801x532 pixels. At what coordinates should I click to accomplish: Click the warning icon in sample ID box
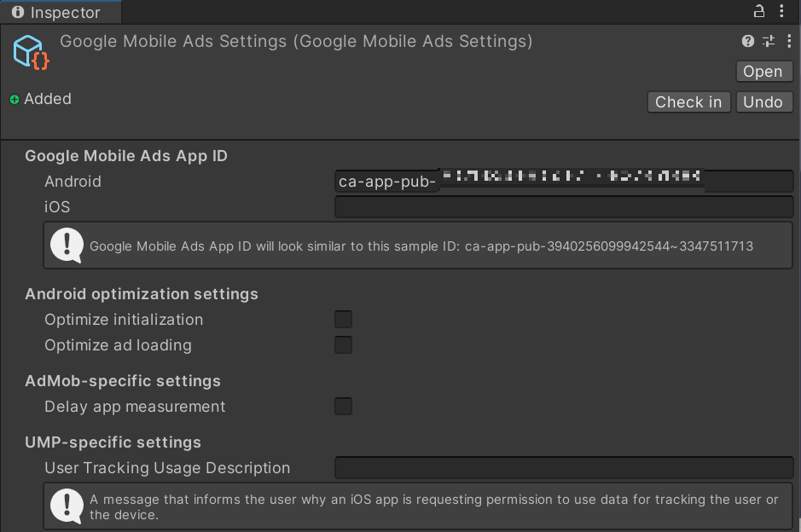[67, 246]
